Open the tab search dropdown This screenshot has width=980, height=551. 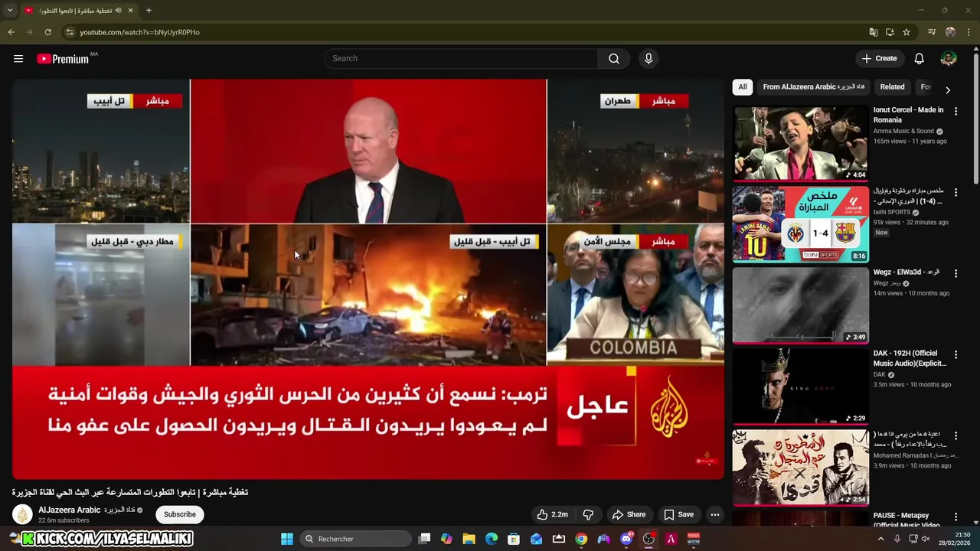point(10,11)
